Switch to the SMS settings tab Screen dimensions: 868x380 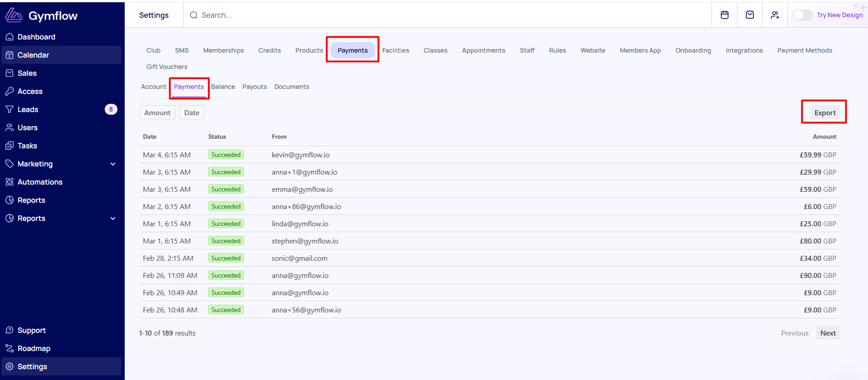pos(182,50)
